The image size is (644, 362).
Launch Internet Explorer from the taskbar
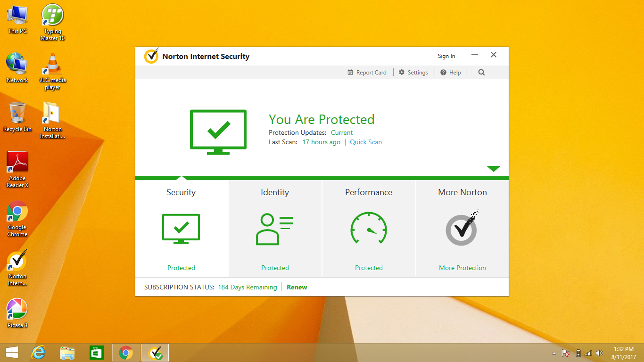[x=38, y=353]
